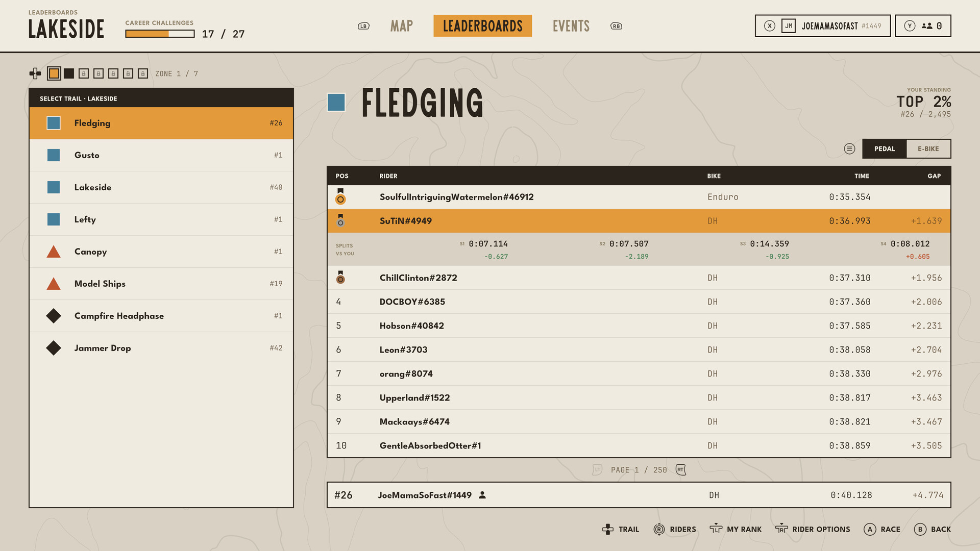Viewport: 980px width, 551px height.
Task: Select the Lefty trail
Action: 161,219
